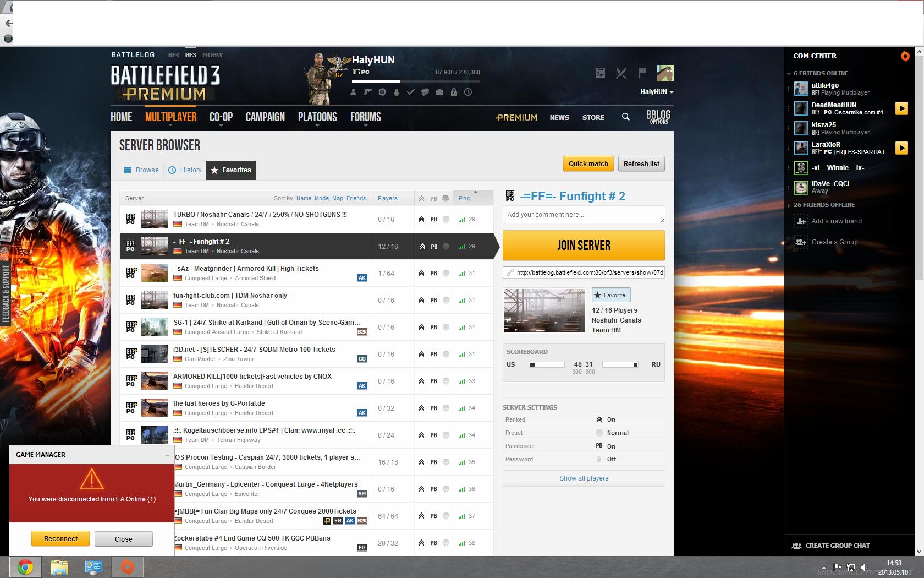Click the clock icon in the stats icon row
This screenshot has width=924, height=578.
point(468,92)
